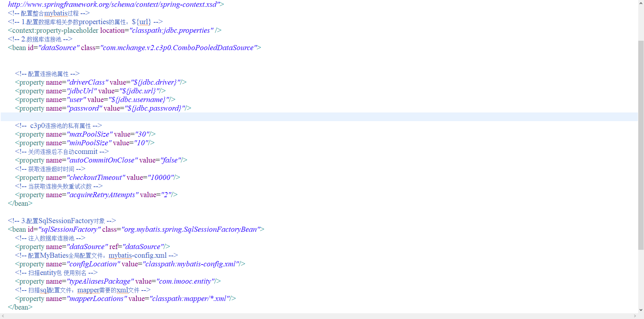Click the "user" property name
Screen dimensions: 644x319
pyautogui.click(x=76, y=100)
